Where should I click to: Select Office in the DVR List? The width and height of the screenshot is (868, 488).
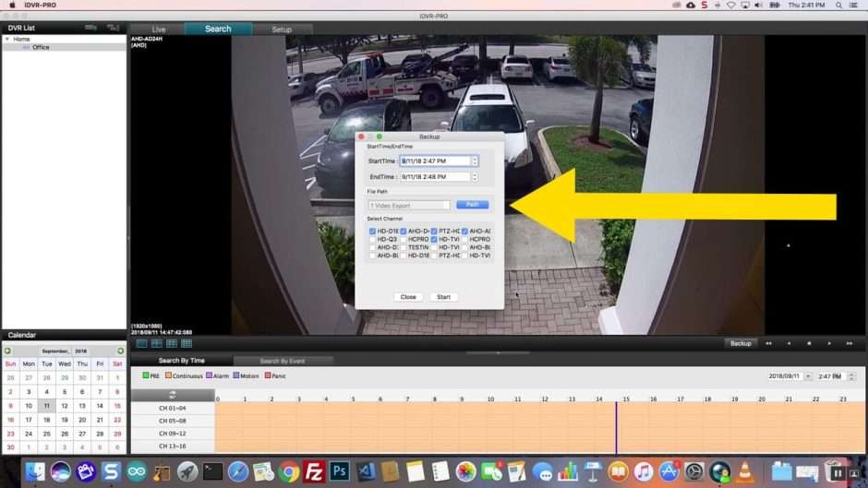tap(41, 48)
